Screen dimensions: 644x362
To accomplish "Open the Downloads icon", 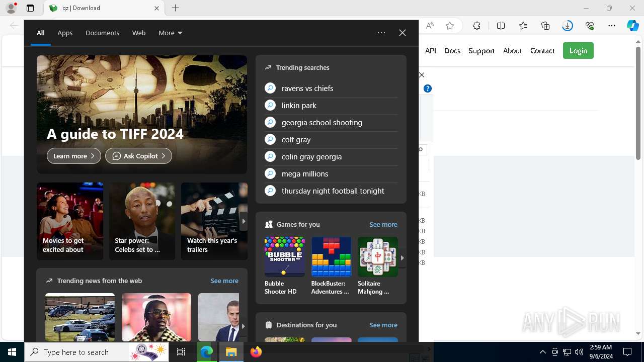I will 568,26.
